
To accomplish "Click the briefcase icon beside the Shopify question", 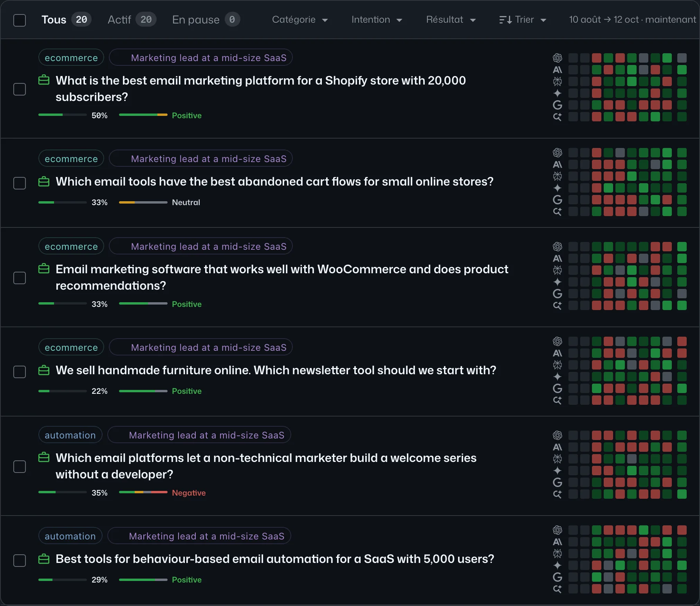I will 44,80.
